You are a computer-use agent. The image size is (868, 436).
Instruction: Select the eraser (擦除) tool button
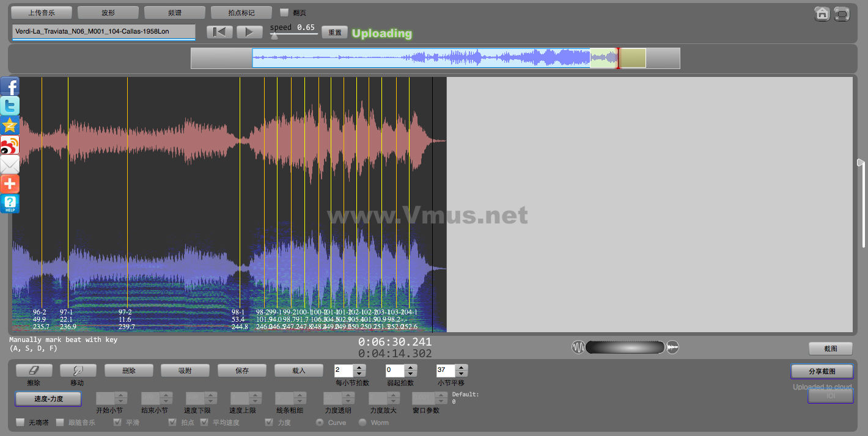[34, 370]
